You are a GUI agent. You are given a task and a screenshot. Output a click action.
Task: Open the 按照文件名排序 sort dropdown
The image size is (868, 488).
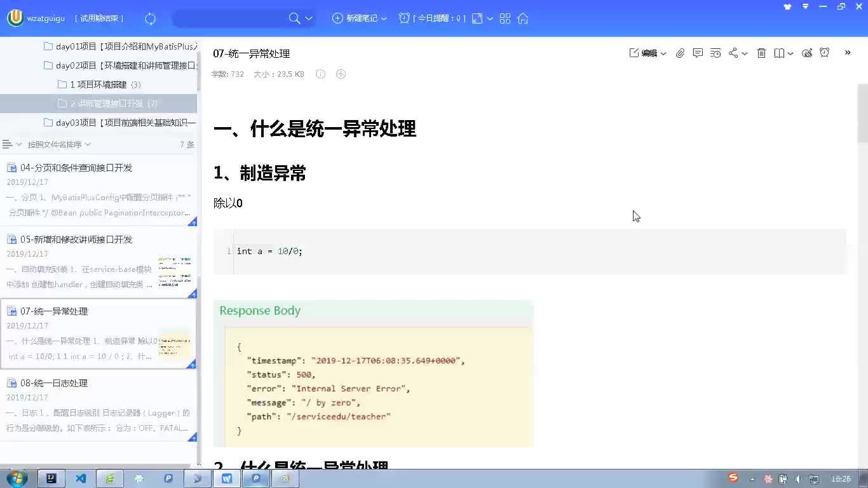59,144
